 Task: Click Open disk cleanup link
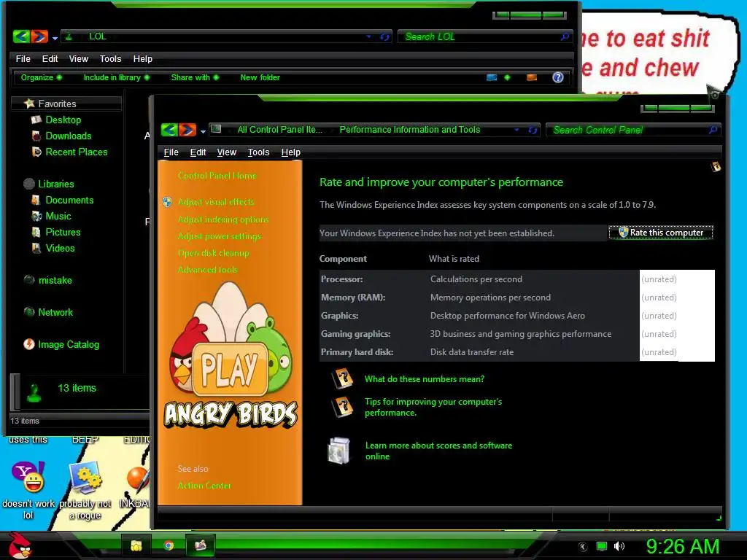pyautogui.click(x=214, y=253)
